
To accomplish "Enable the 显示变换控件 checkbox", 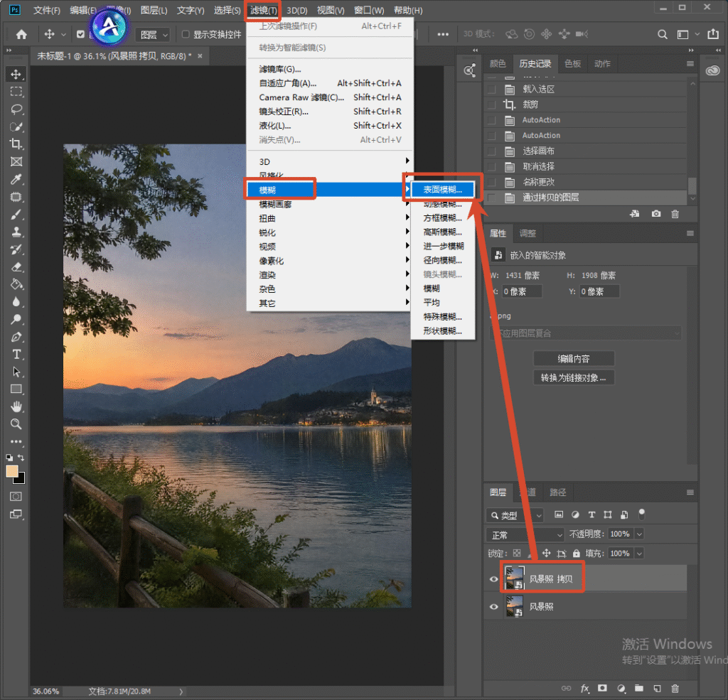I will 186,34.
